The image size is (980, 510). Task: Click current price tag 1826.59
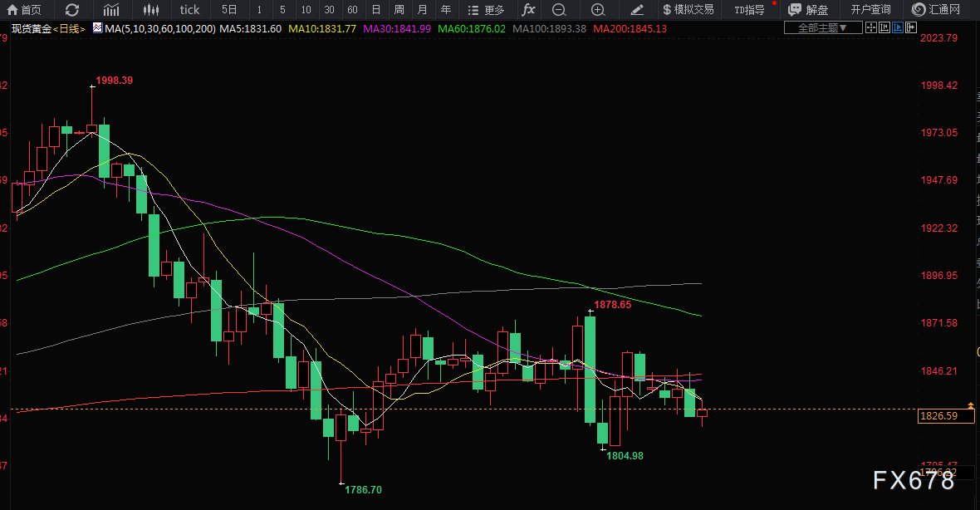[x=946, y=415]
